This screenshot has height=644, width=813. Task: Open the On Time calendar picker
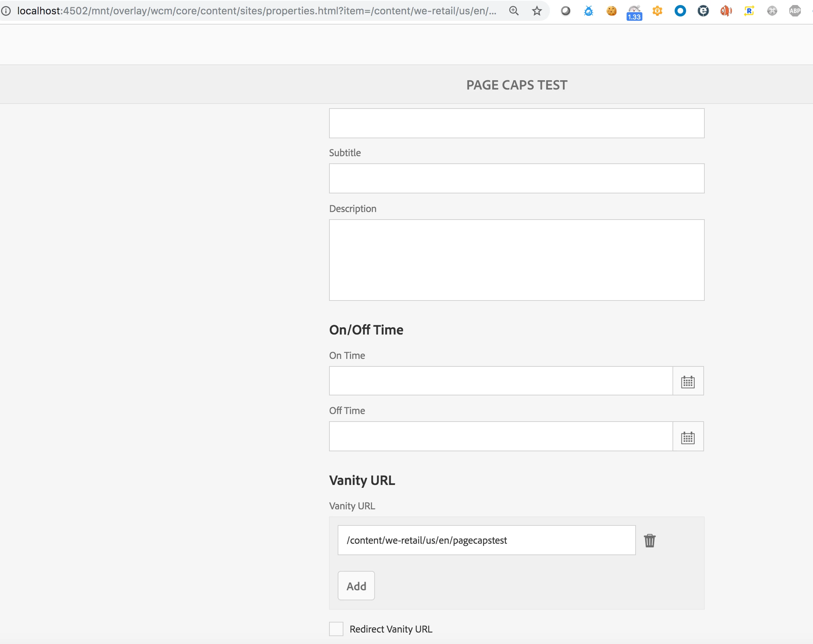click(x=688, y=381)
